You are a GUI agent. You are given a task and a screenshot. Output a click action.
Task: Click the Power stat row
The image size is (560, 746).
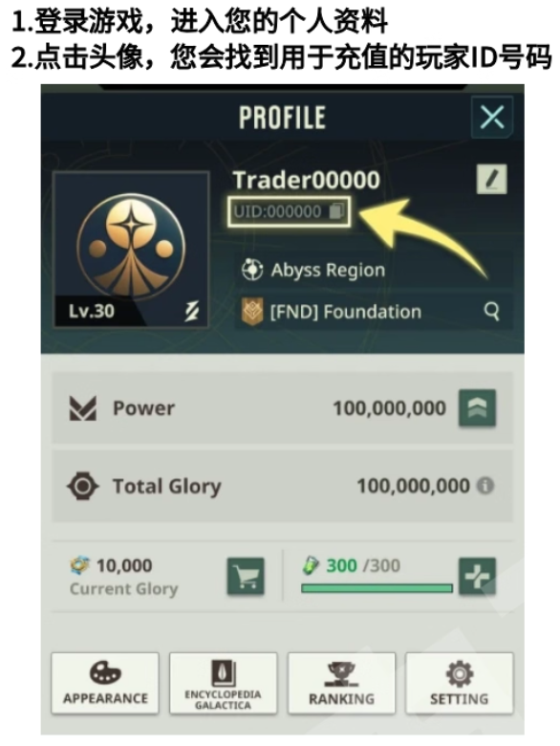(x=282, y=408)
